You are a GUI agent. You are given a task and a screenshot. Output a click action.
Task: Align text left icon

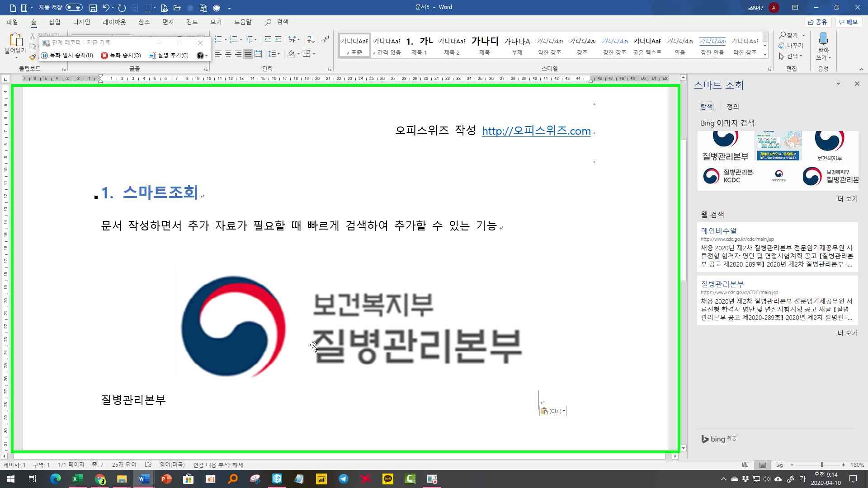click(x=218, y=54)
